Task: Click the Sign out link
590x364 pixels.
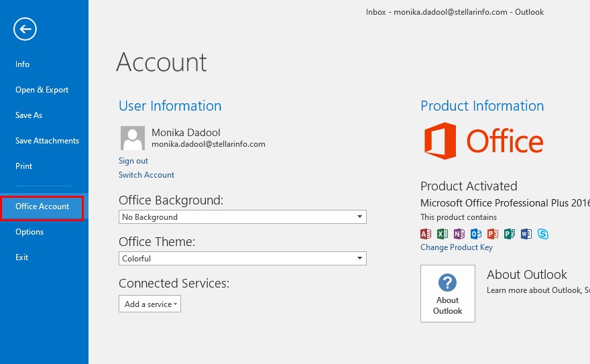Action: click(x=133, y=161)
